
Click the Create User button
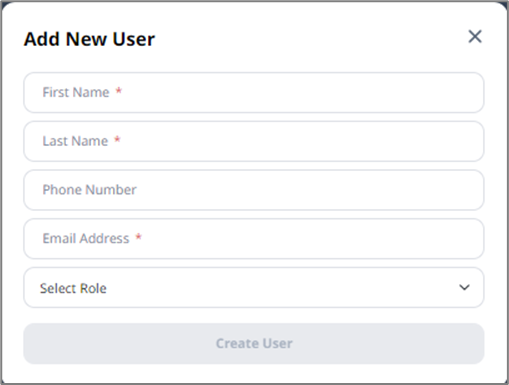tap(254, 343)
